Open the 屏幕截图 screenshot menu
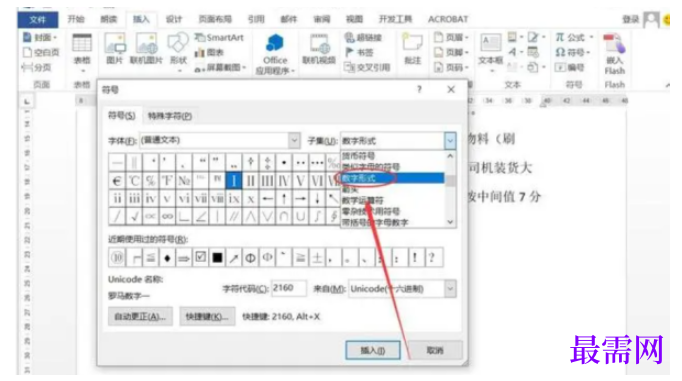Screen dimensions: 682x381 click(221, 67)
